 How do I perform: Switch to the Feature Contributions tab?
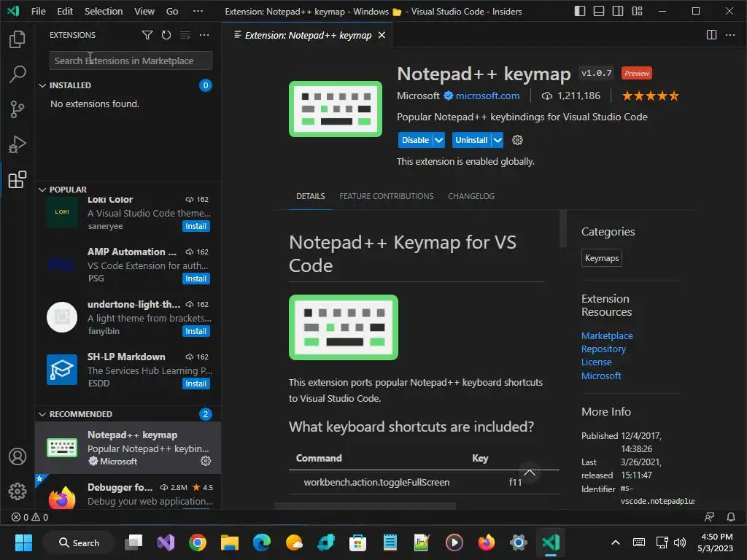point(387,196)
